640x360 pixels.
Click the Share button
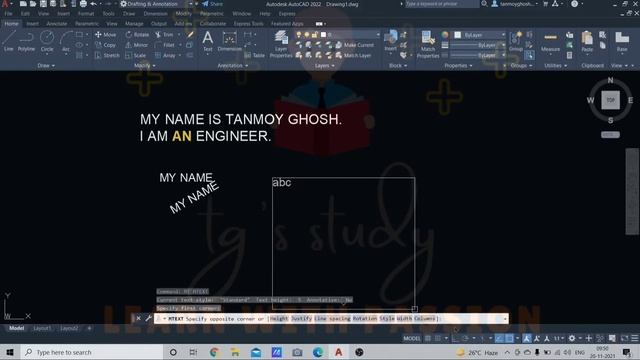coord(212,4)
